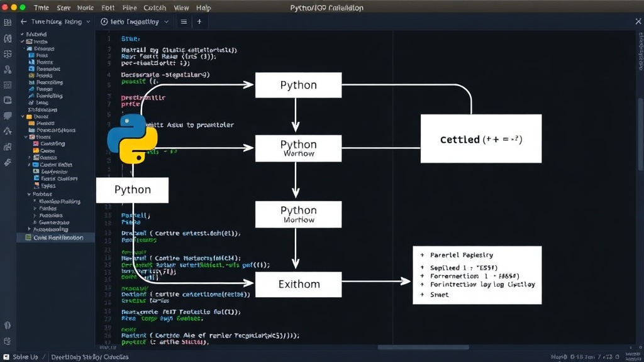Collapse the 'Pabtat' tree section
This screenshot has height=362, width=644.
29,194
